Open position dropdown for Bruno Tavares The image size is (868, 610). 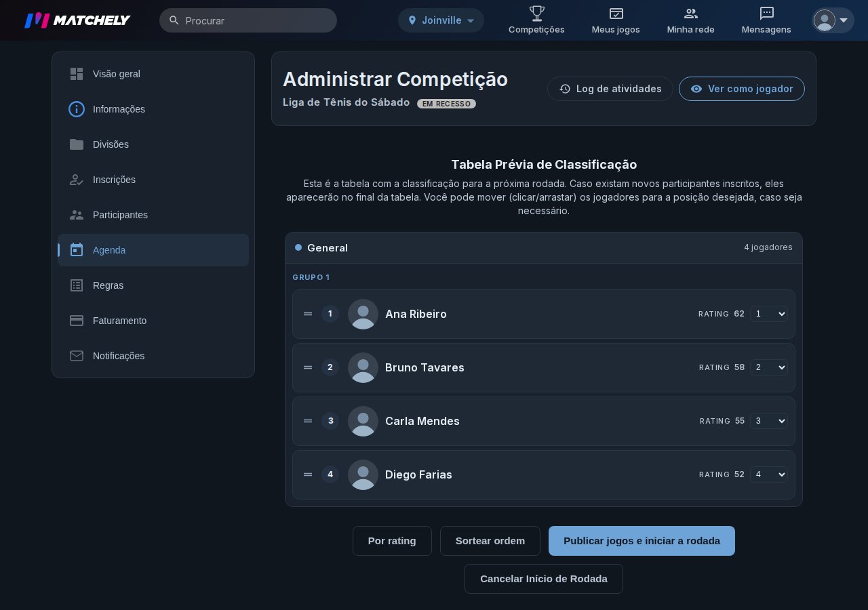tap(769, 367)
